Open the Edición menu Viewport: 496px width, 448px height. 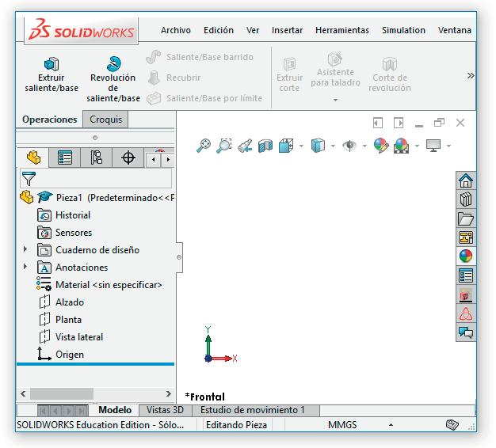click(219, 30)
